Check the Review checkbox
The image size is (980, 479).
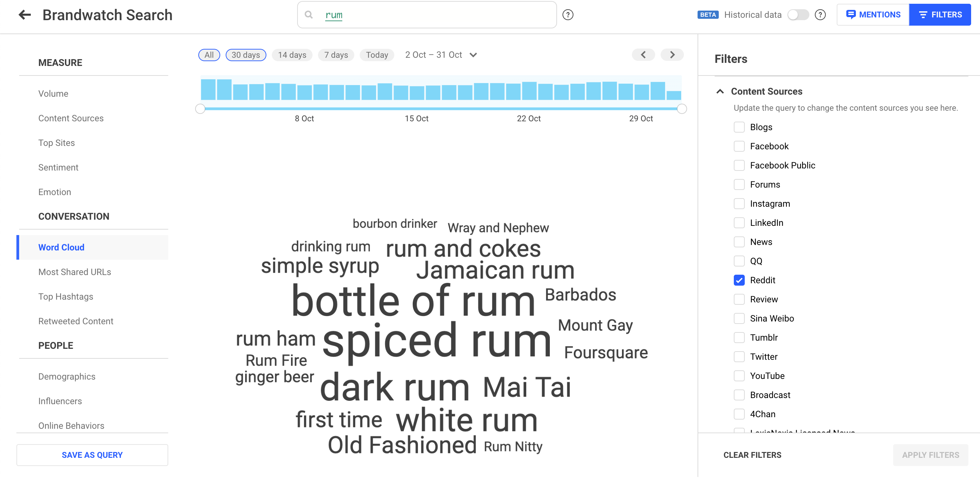click(739, 300)
